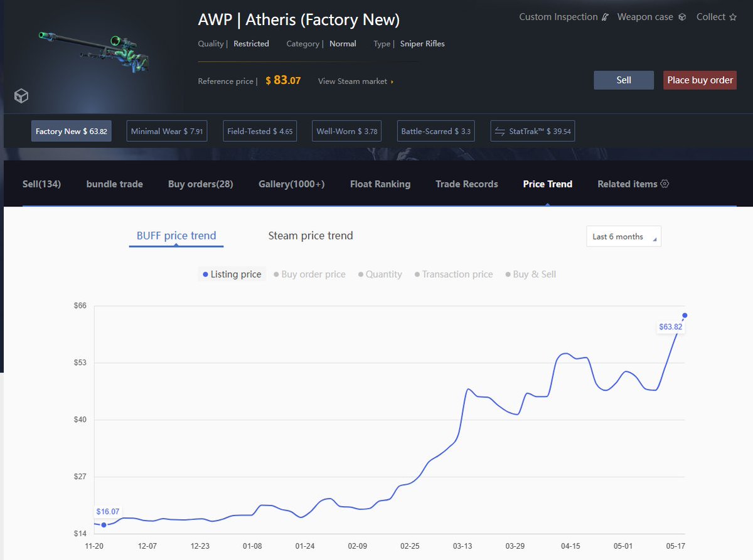Click the Place buy order button
The height and width of the screenshot is (560, 753).
click(x=700, y=80)
